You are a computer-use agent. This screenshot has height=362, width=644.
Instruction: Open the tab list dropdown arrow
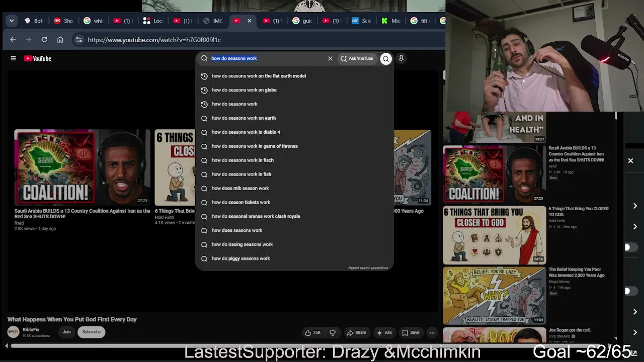coord(12,21)
